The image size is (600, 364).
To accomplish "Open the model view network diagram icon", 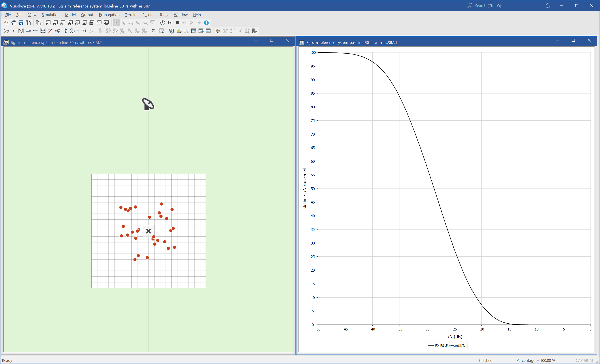I will click(70, 23).
